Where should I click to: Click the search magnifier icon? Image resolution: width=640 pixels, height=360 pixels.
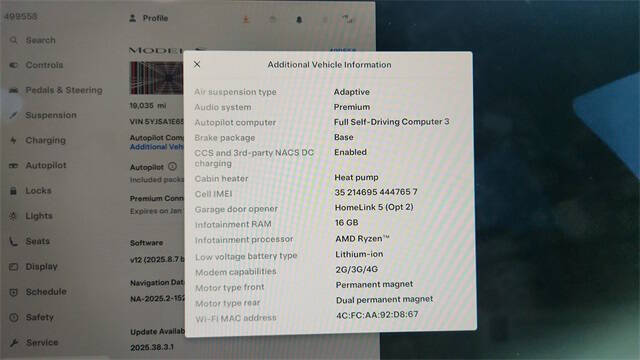tap(13, 40)
